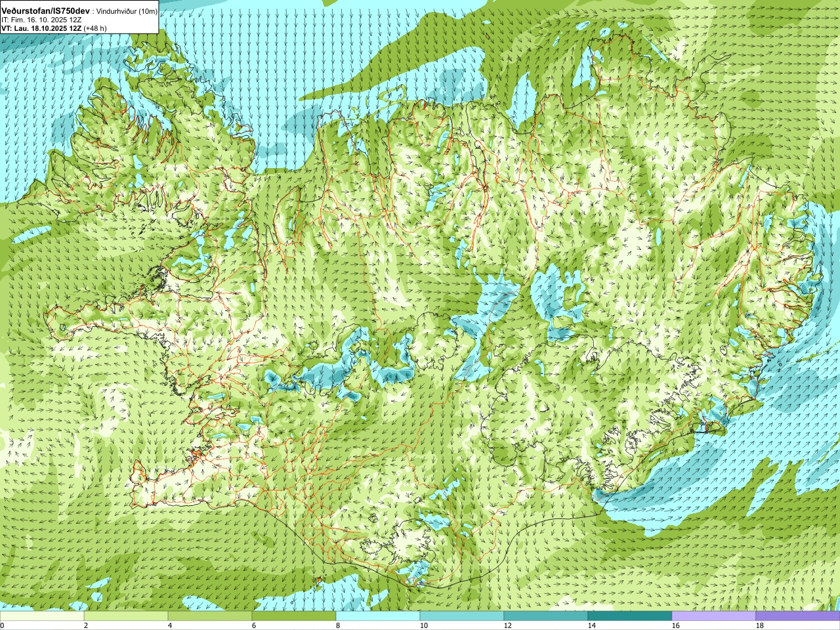The image size is (840, 630).
Task: Click legend scale value 14
Action: (591, 625)
